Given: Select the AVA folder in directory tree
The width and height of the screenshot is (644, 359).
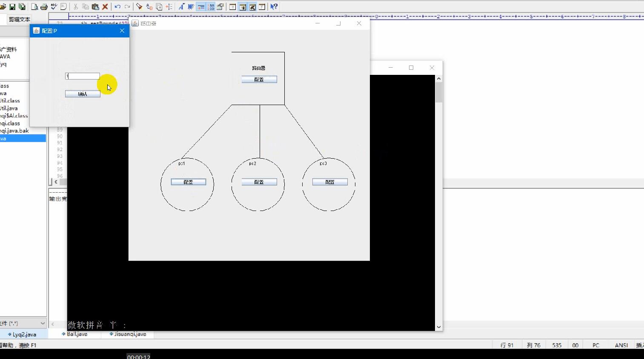Looking at the screenshot, I should coord(5,57).
